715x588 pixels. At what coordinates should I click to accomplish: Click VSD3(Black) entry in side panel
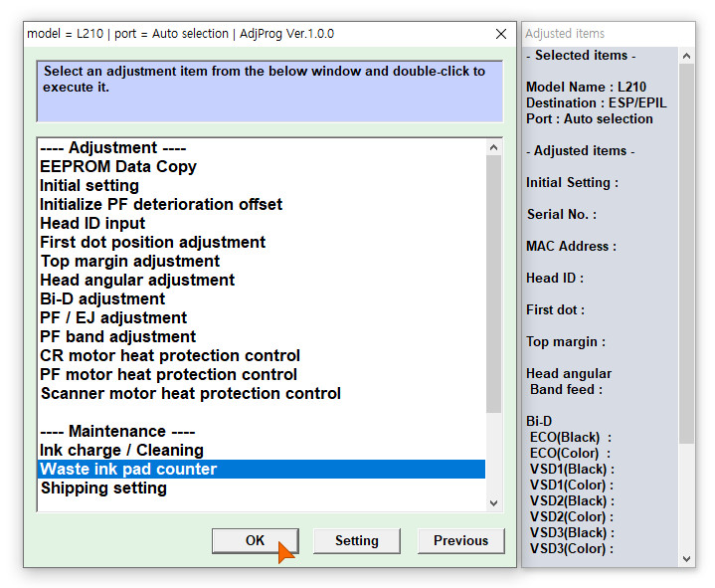(x=572, y=533)
